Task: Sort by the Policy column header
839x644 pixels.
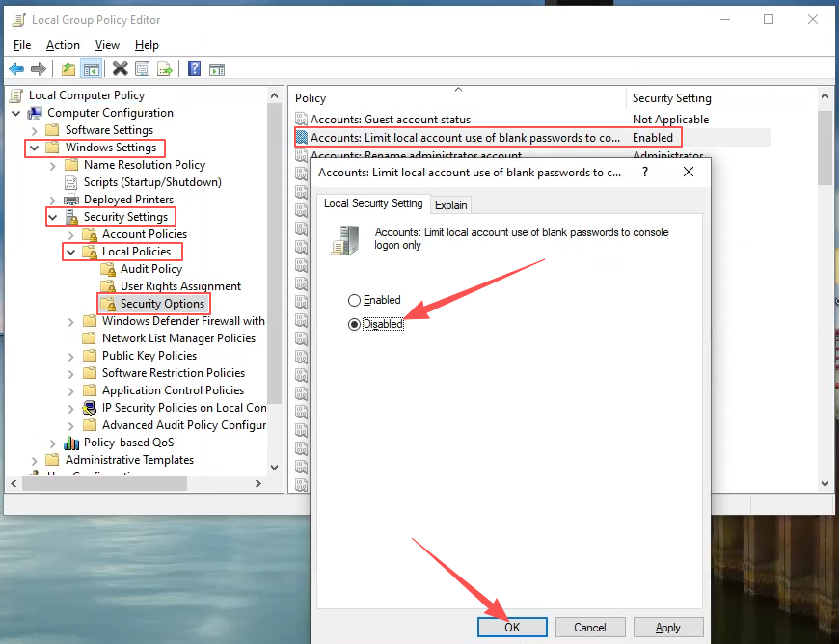Action: [x=459, y=98]
